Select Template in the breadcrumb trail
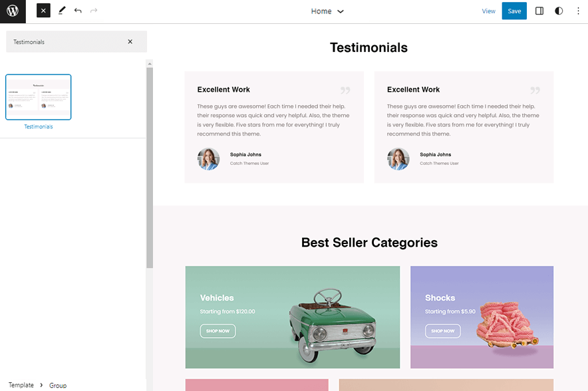Screen dimensions: 588x391 pyautogui.click(x=21, y=385)
